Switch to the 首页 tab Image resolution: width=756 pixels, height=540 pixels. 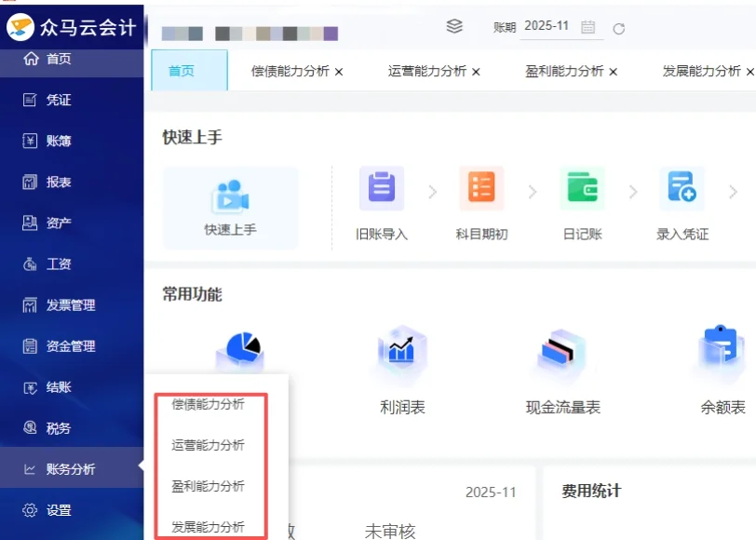[x=190, y=71]
